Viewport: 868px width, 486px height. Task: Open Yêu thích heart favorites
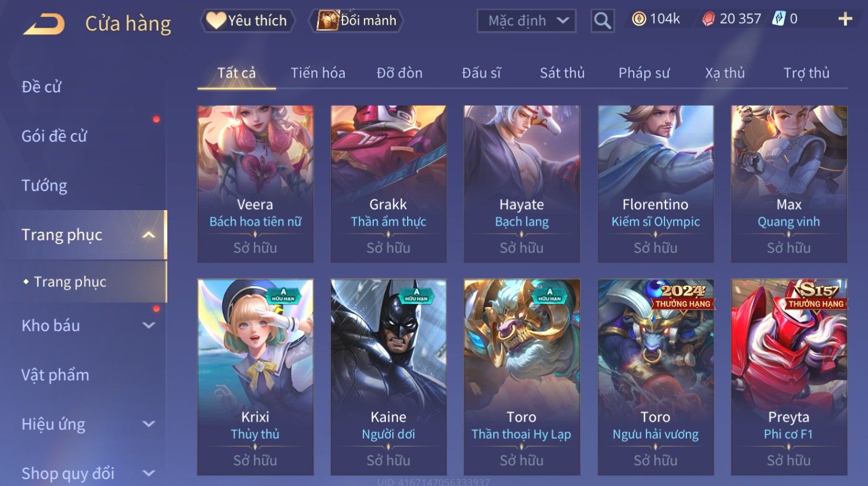[247, 21]
